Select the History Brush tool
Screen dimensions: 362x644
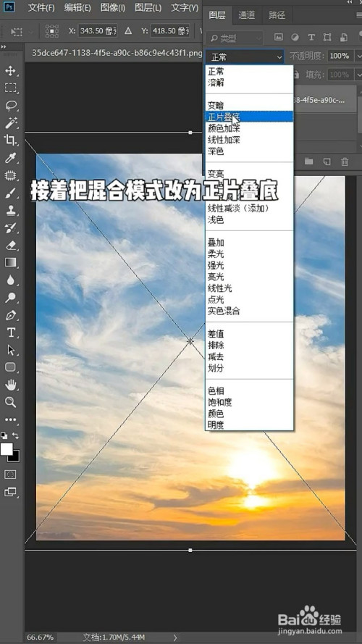(10, 228)
